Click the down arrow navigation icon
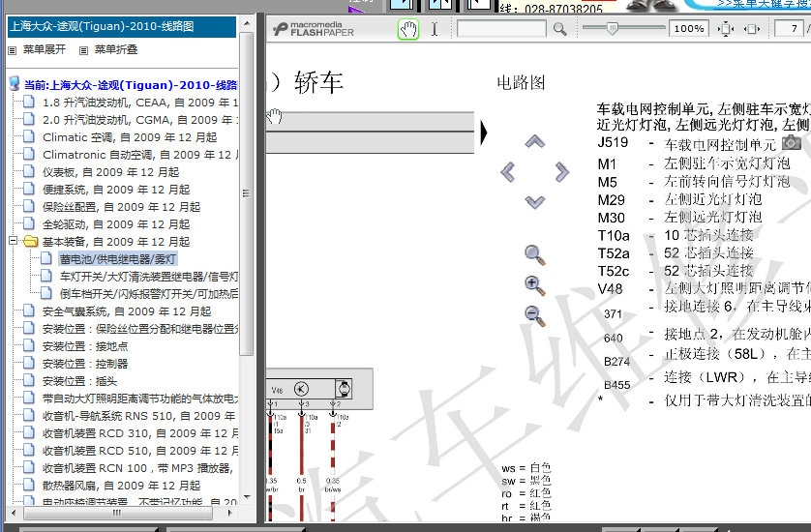This screenshot has width=811, height=532. tap(535, 201)
